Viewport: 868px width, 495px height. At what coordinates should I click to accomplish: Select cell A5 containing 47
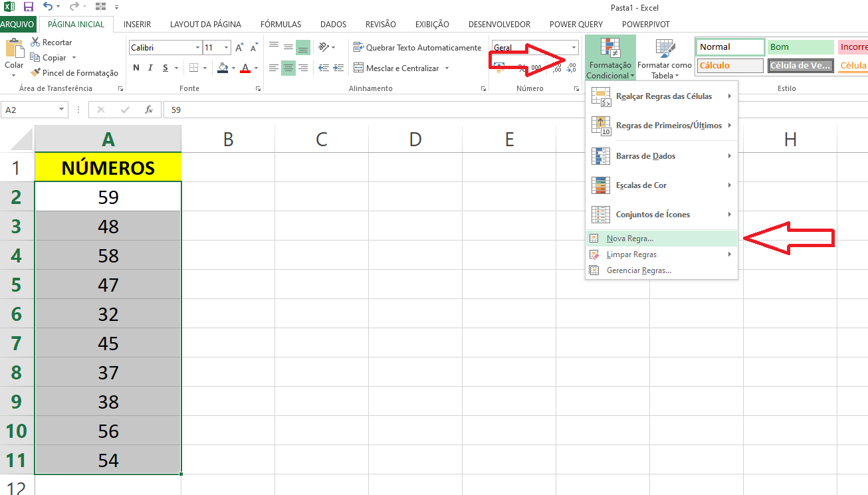click(x=108, y=284)
